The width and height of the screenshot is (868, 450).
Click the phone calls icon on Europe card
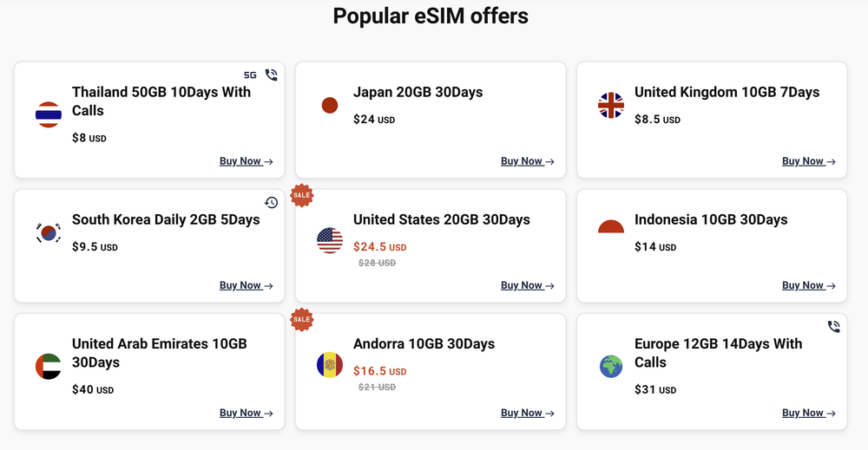(x=834, y=327)
